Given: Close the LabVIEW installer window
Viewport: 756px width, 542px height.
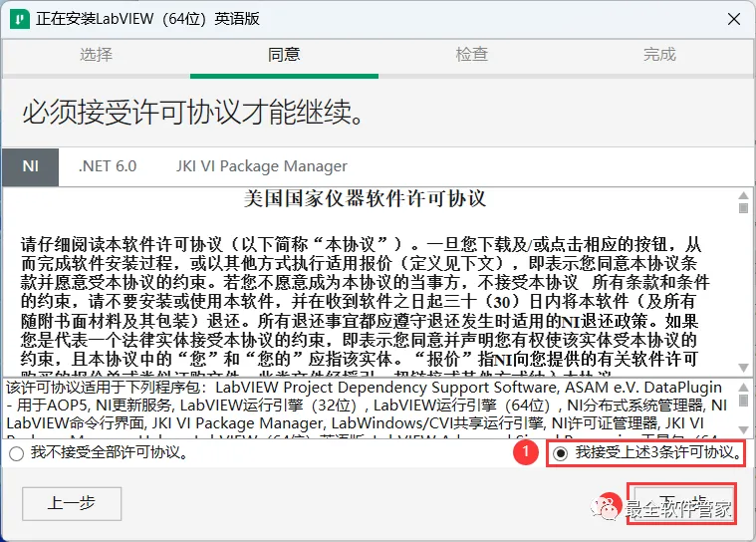Looking at the screenshot, I should click(734, 19).
